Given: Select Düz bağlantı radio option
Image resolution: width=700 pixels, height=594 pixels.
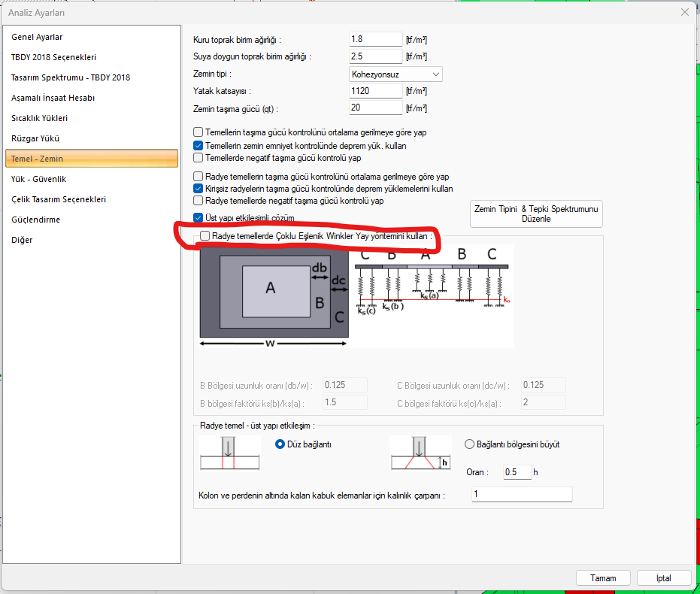Looking at the screenshot, I should coord(281,444).
